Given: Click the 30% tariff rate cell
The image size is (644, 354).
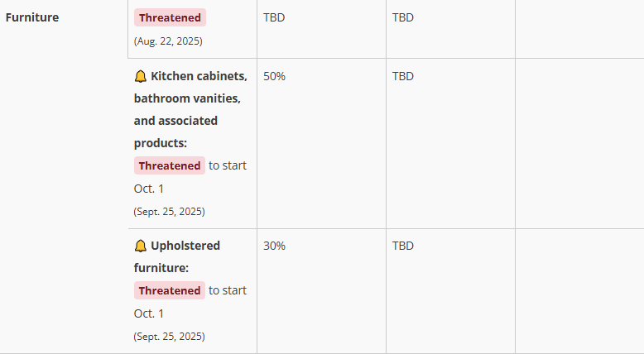Looking at the screenshot, I should click(274, 246).
